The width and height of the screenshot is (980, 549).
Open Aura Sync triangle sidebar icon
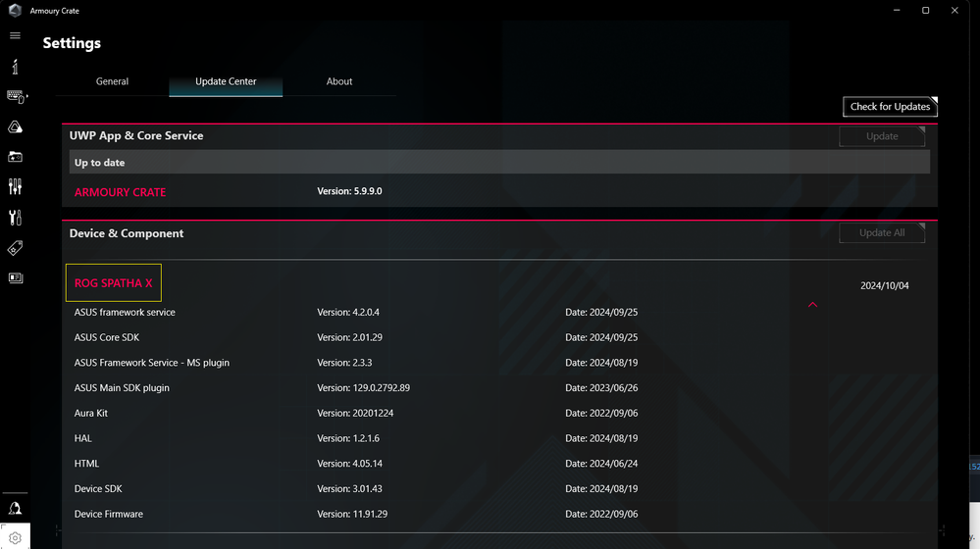[x=15, y=126]
